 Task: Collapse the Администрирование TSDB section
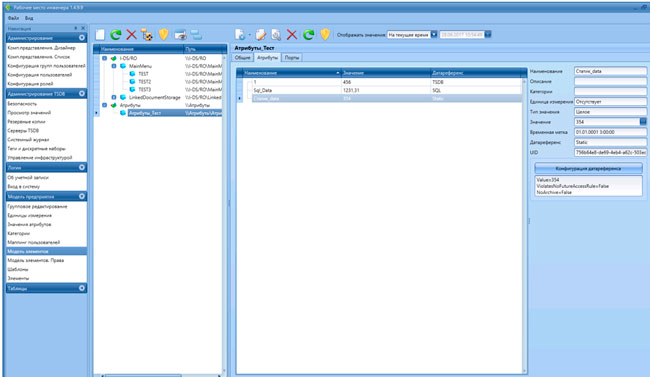[82, 94]
